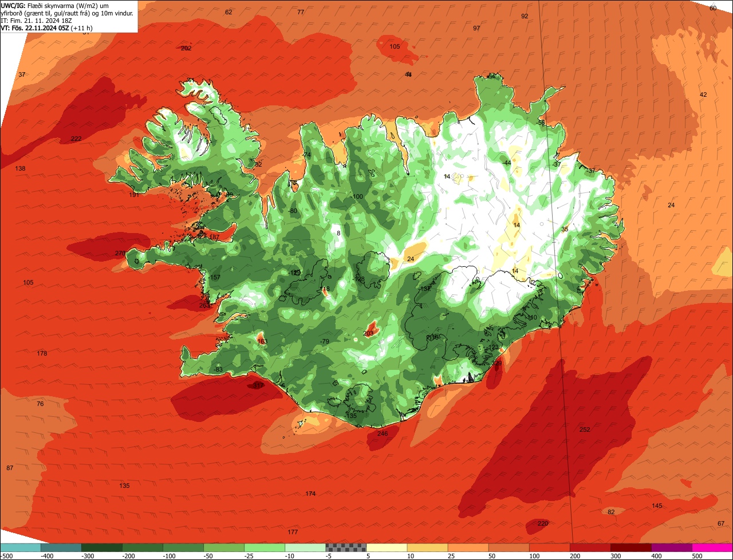Image resolution: width=733 pixels, height=560 pixels.
Task: Select the map value 252
Action: tap(585, 429)
